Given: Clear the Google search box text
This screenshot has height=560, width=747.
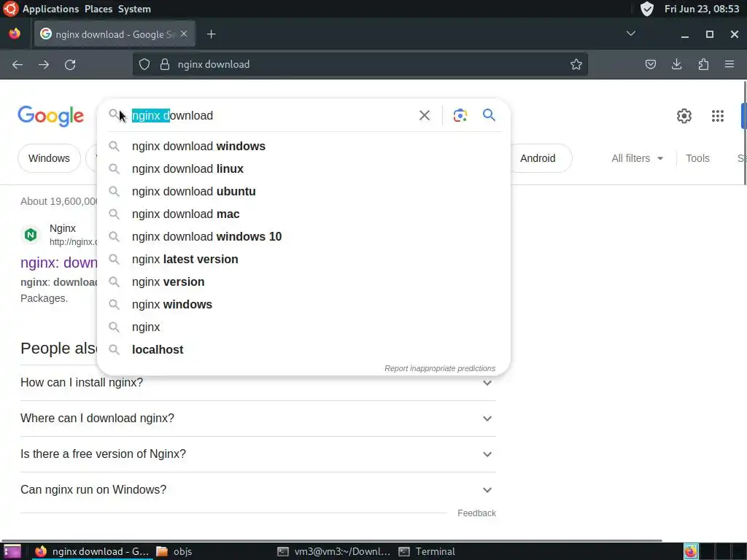Looking at the screenshot, I should tap(424, 115).
